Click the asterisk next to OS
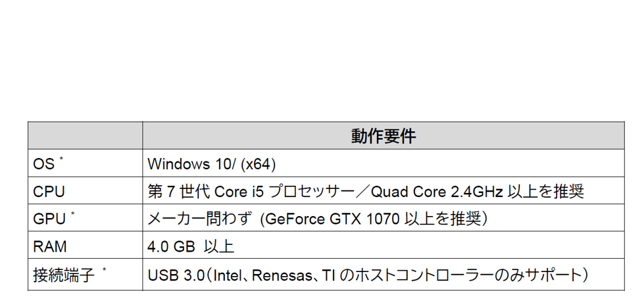 tap(61, 159)
